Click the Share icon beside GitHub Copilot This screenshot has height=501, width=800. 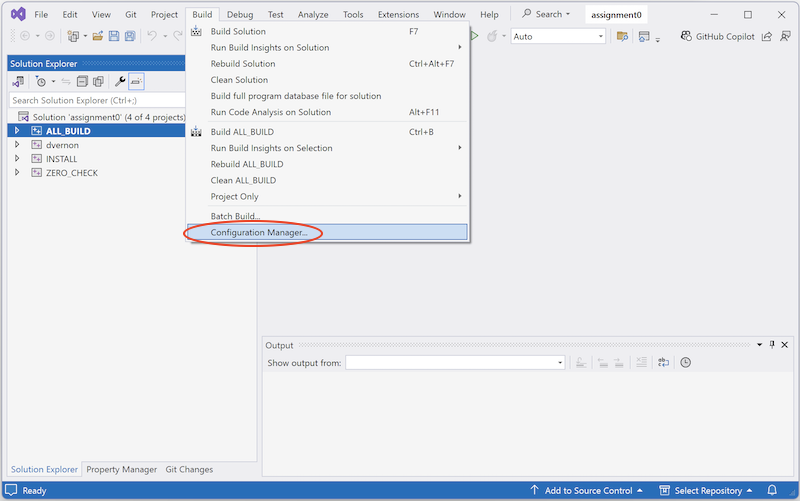766,36
